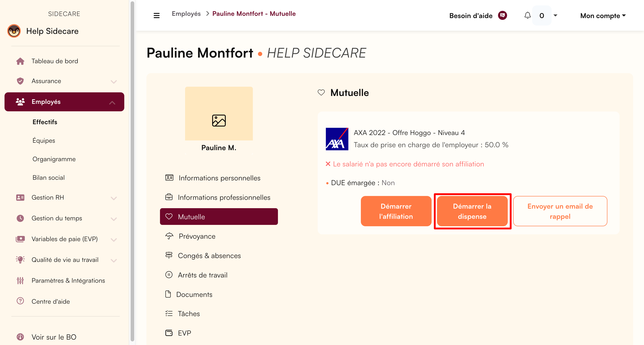The width and height of the screenshot is (644, 345).
Task: Click the Assurance shield icon
Action: 20,81
